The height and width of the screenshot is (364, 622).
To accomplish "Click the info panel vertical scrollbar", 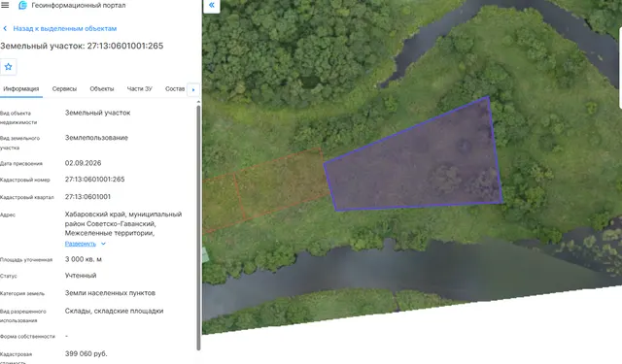I will pyautogui.click(x=198, y=228).
